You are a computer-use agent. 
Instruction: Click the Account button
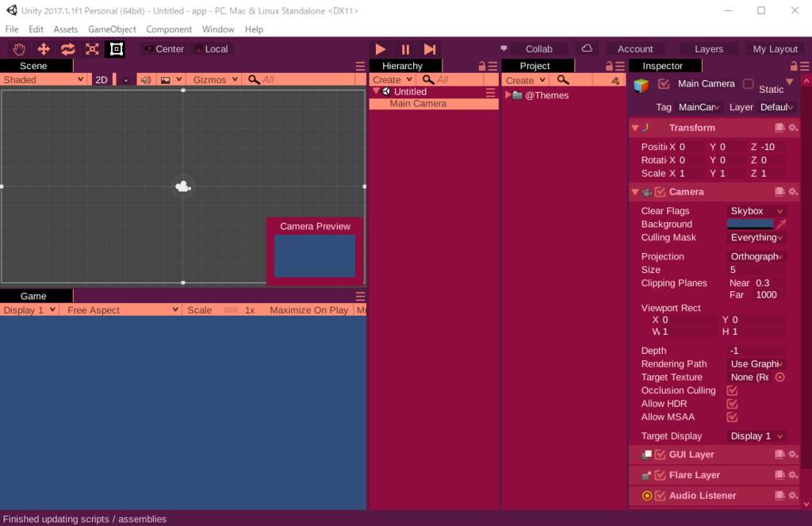pos(635,48)
